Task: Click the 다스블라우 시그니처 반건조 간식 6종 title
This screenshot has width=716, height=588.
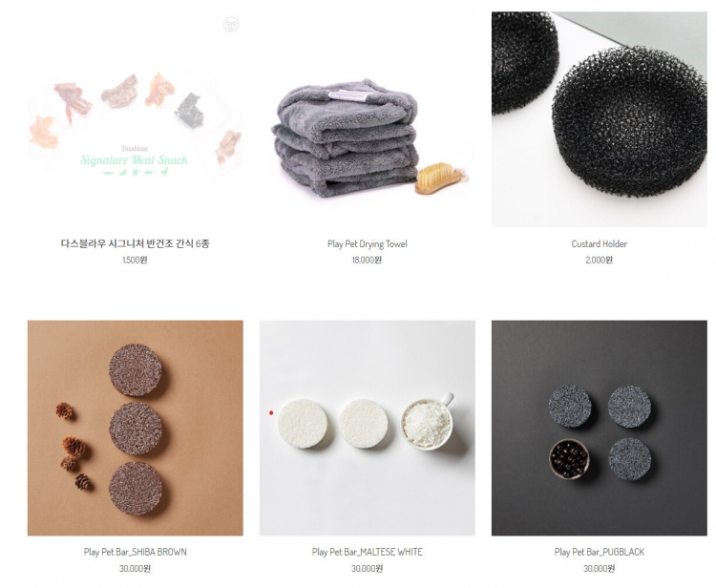Action: (x=136, y=243)
